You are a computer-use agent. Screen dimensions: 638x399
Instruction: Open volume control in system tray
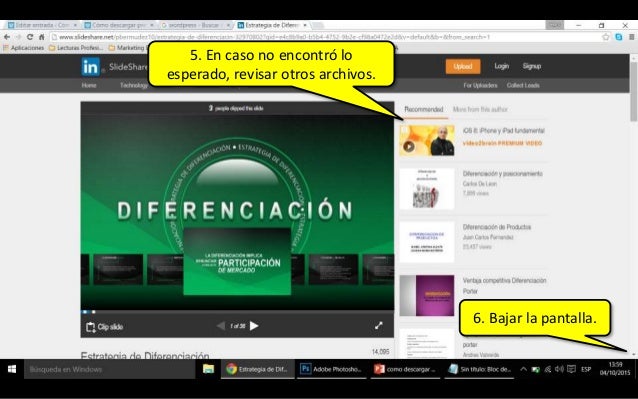coord(559,369)
